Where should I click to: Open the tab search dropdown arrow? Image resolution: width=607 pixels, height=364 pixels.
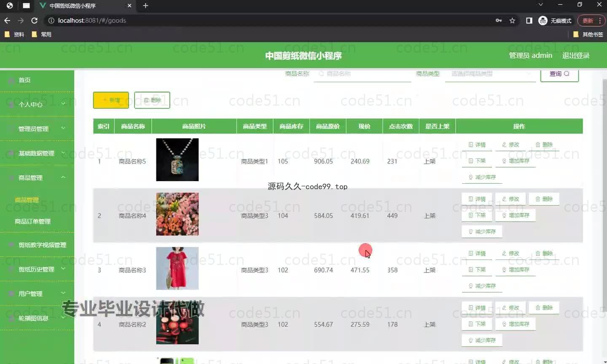pyautogui.click(x=540, y=5)
